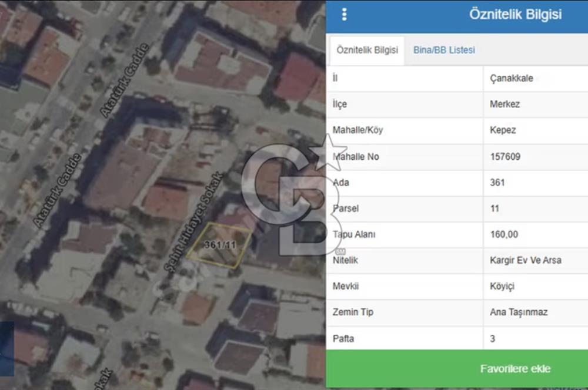
Task: Click the Ada value 361 in the table
Action: (x=497, y=183)
